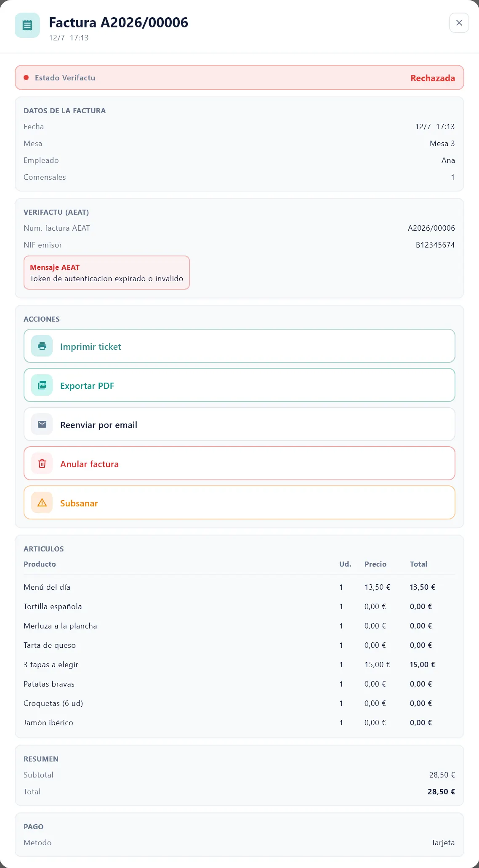Image resolution: width=479 pixels, height=868 pixels.
Task: Print the ticket with Imprimir ticket label
Action: coord(90,346)
